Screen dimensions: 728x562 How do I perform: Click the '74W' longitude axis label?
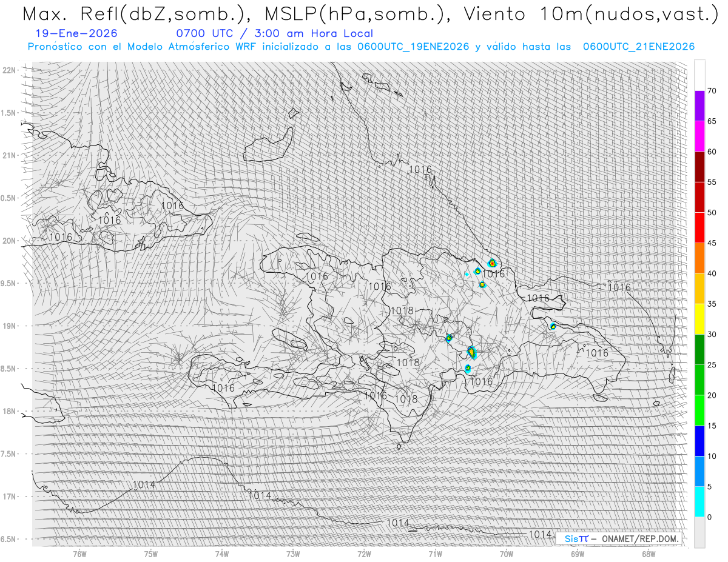(x=222, y=554)
